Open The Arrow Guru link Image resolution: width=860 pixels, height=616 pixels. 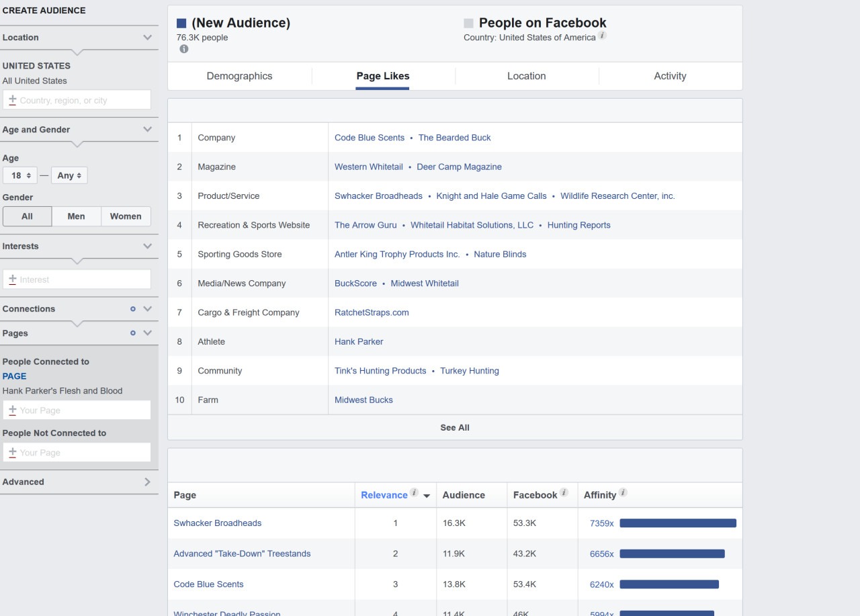pyautogui.click(x=365, y=225)
